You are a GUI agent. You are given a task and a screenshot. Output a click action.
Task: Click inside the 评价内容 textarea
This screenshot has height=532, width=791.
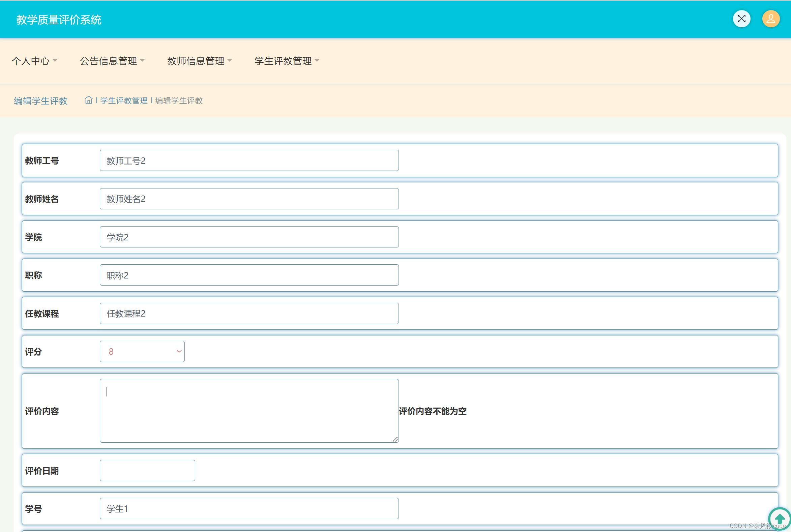(x=249, y=411)
